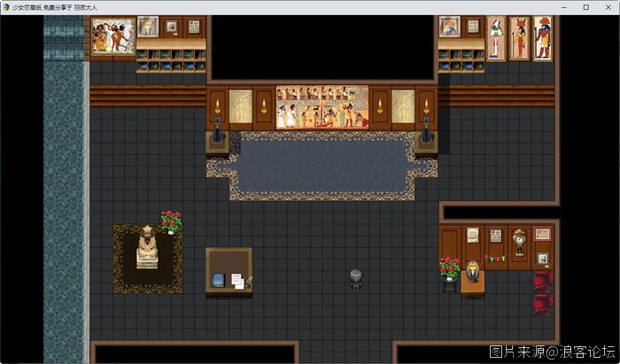Click the red flowers beside the sphinx rug

pyautogui.click(x=171, y=221)
